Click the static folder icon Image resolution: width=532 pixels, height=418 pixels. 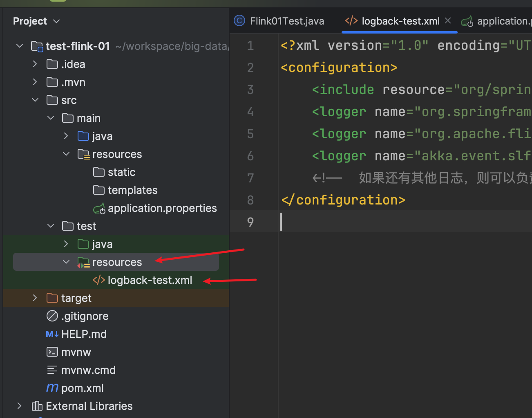(x=99, y=172)
